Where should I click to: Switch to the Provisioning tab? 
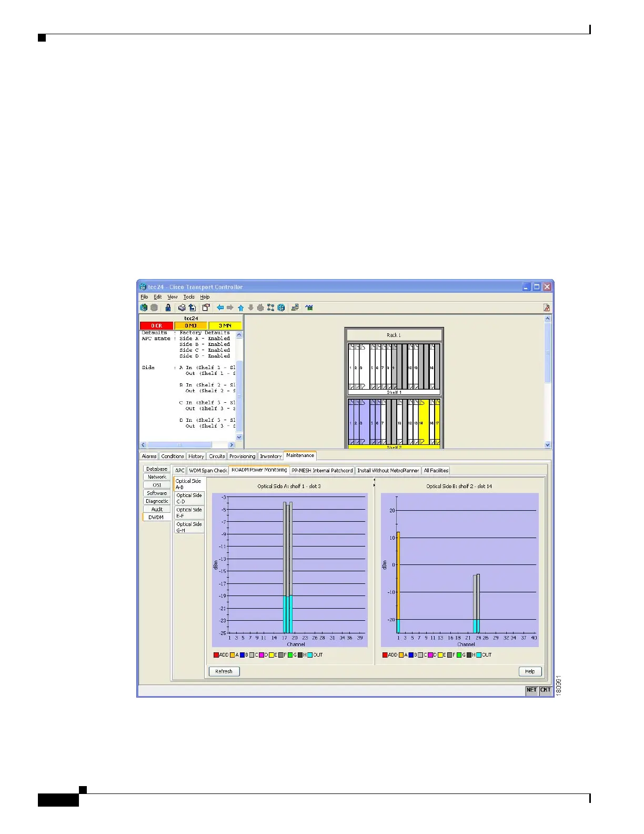[x=242, y=456]
